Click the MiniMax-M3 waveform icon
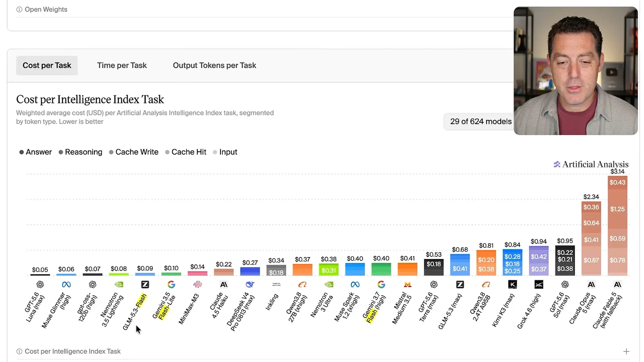The image size is (644, 362). pos(197,284)
